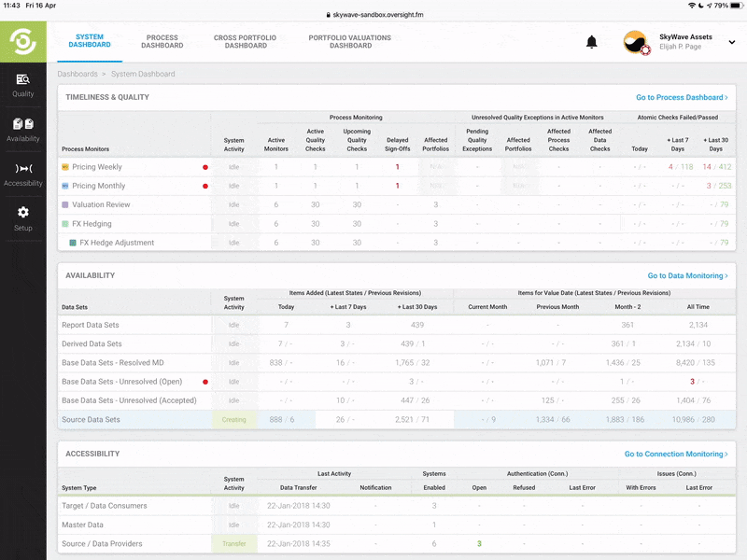Viewport: 747px width, 560px height.
Task: Open Cross Portfolio Dashboard tab
Action: pyautogui.click(x=246, y=41)
